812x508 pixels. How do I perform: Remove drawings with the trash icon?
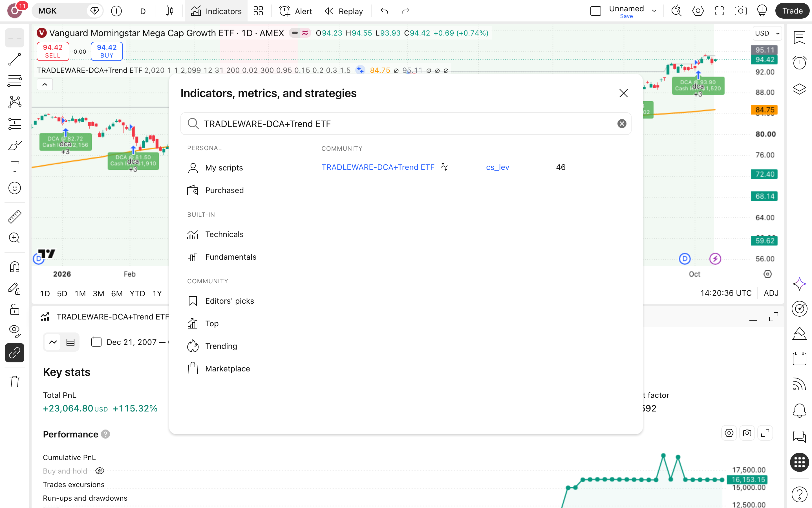(14, 382)
